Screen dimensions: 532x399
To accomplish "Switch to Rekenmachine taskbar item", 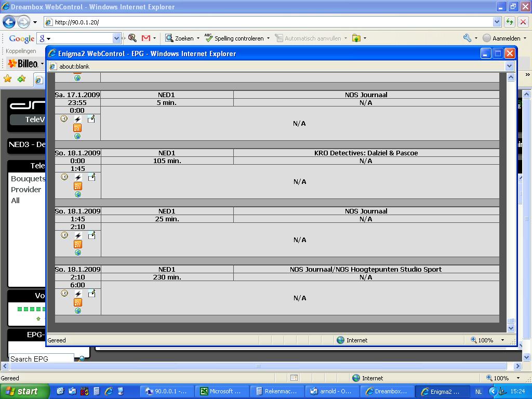I will (277, 391).
